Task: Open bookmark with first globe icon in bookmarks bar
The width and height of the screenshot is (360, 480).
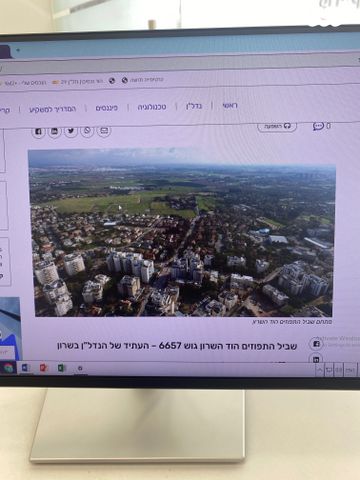Action: point(112,81)
